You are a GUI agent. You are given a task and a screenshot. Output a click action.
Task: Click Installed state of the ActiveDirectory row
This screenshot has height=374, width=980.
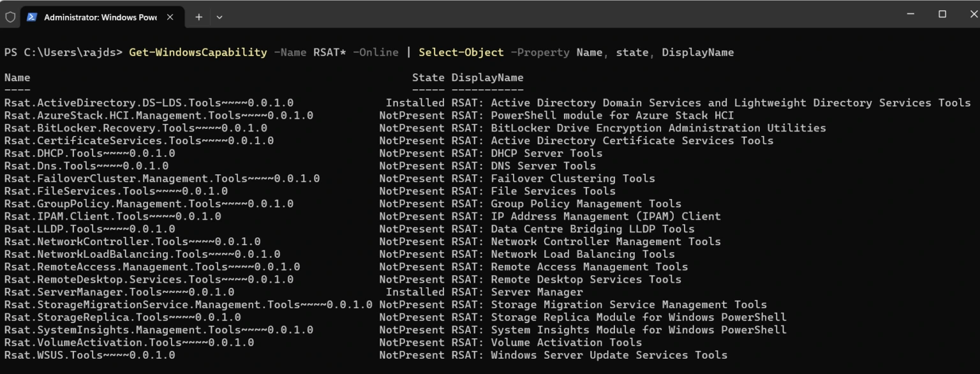415,103
